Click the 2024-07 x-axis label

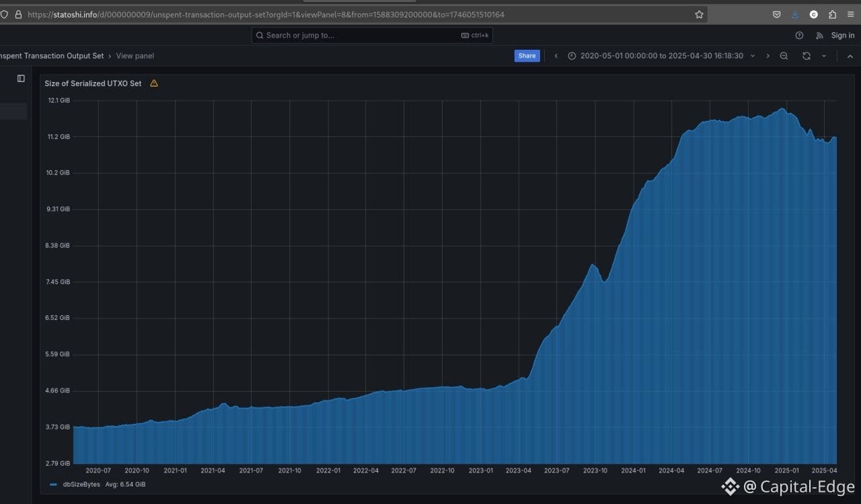click(710, 471)
